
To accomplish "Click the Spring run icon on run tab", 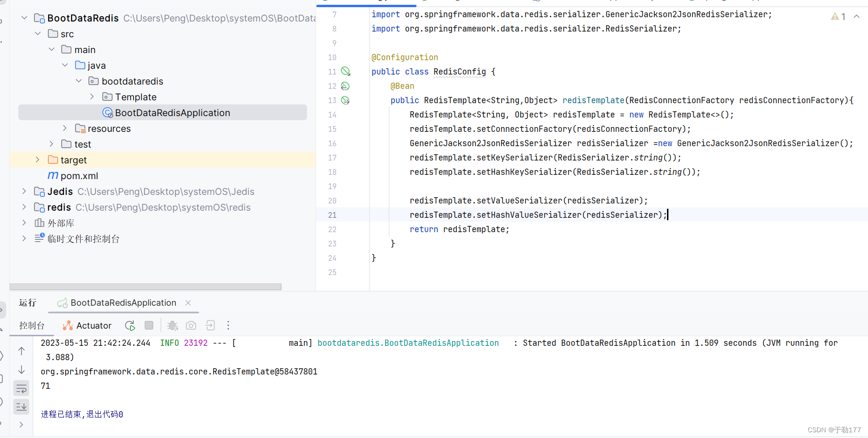I will pos(62,303).
